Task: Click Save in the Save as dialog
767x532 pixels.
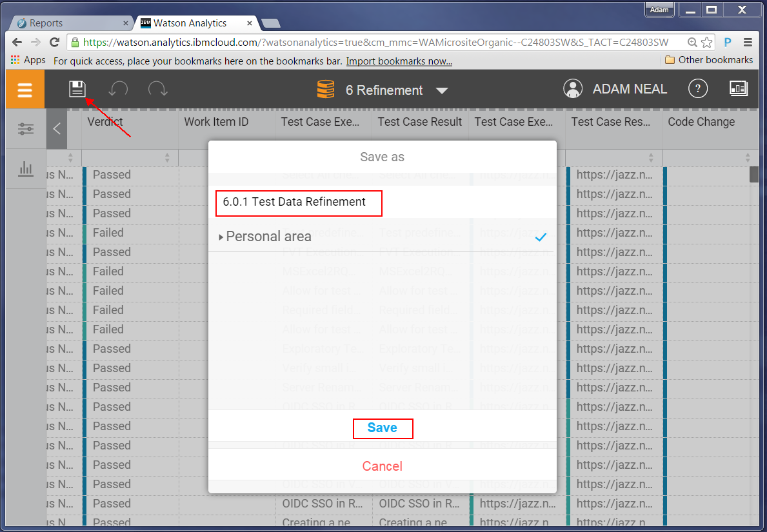Action: [383, 428]
